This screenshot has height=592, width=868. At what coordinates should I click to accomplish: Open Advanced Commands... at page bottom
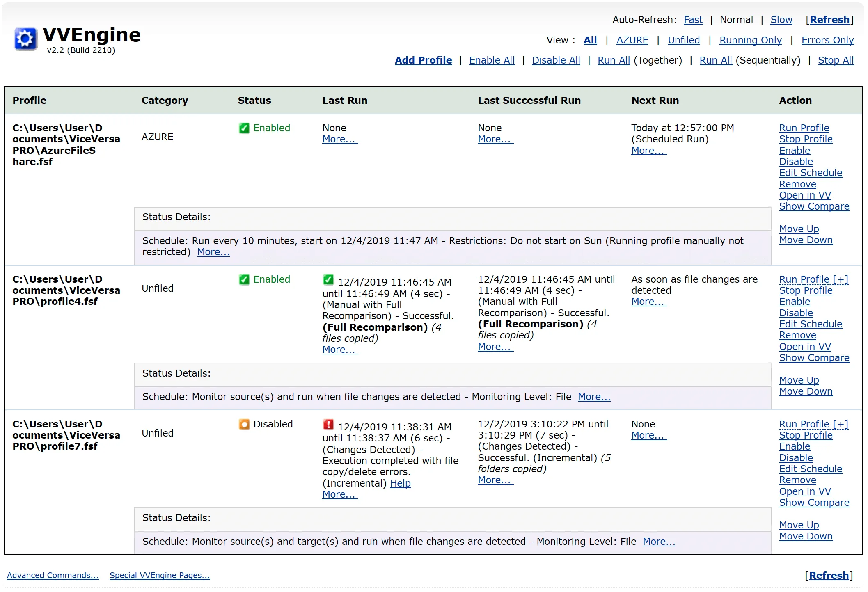(x=53, y=575)
